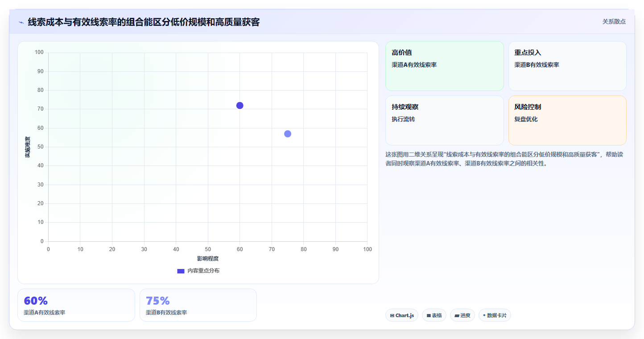Image resolution: width=644 pixels, height=339 pixels.
Task: Click the 50 label on the x-axis
Action: (x=208, y=249)
